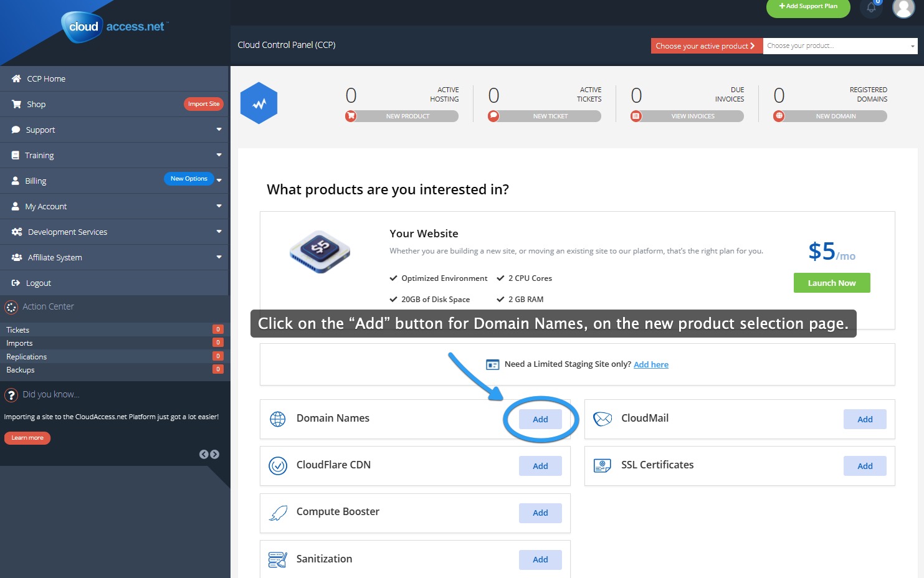Click the Billing person icon
The image size is (924, 578).
pos(16,181)
